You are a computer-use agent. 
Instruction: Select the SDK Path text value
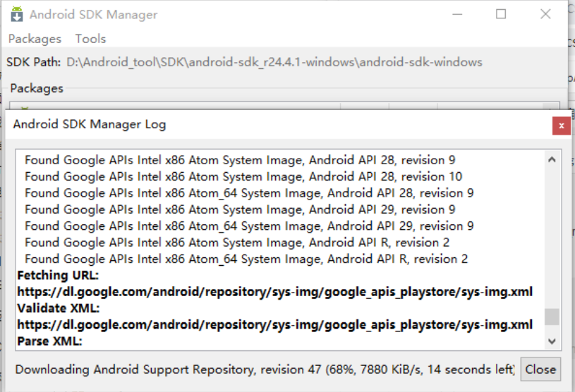tap(274, 62)
